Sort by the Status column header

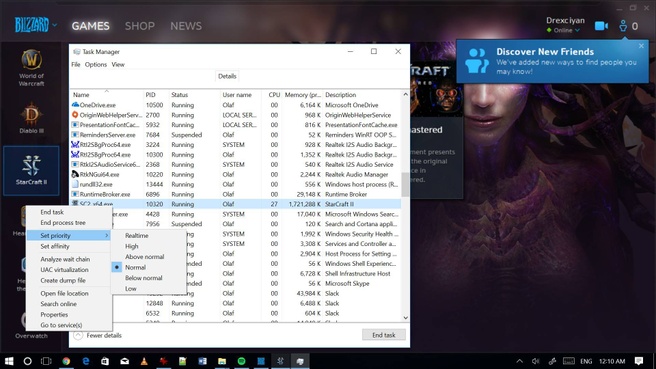(194, 95)
